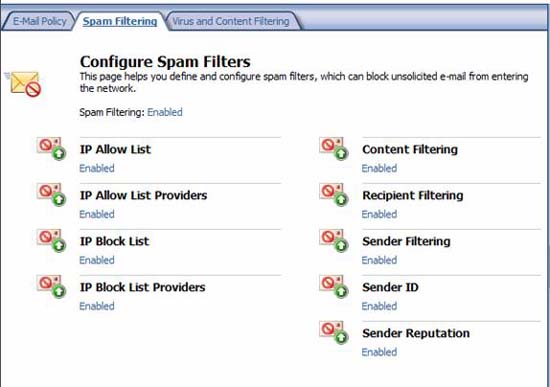This screenshot has width=550, height=387.
Task: Click Enabled status under IP Allow List
Action: 97,168
